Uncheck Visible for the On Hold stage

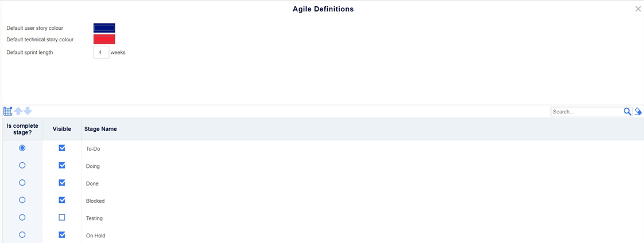coord(62,235)
